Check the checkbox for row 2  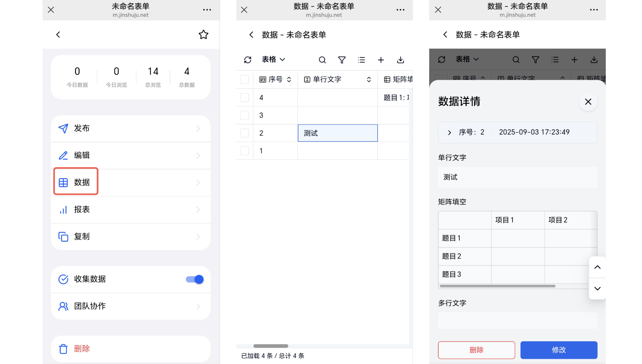[244, 133]
